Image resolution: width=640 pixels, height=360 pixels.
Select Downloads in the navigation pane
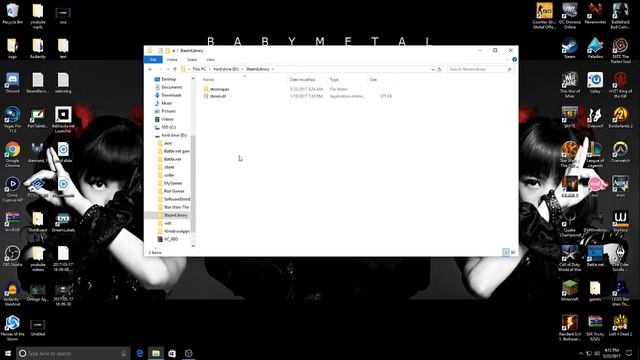(171, 95)
